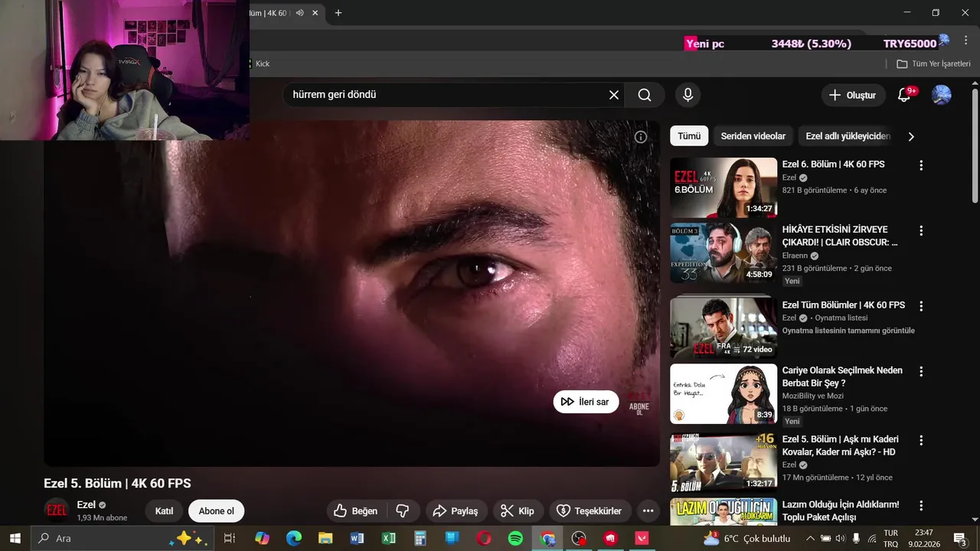
Task: Open the Cariye Olarak Seçilmek thumbnail
Action: tap(724, 393)
